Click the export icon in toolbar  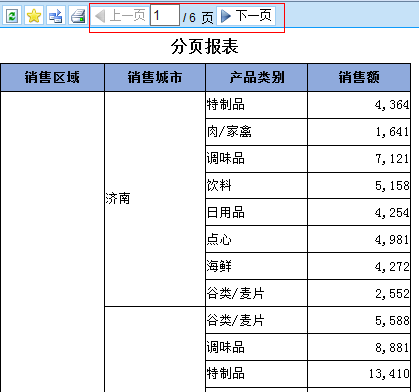56,15
